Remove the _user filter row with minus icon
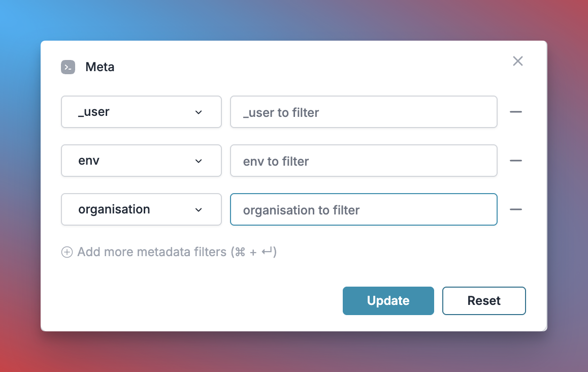Viewport: 588px width, 372px height. click(x=515, y=112)
